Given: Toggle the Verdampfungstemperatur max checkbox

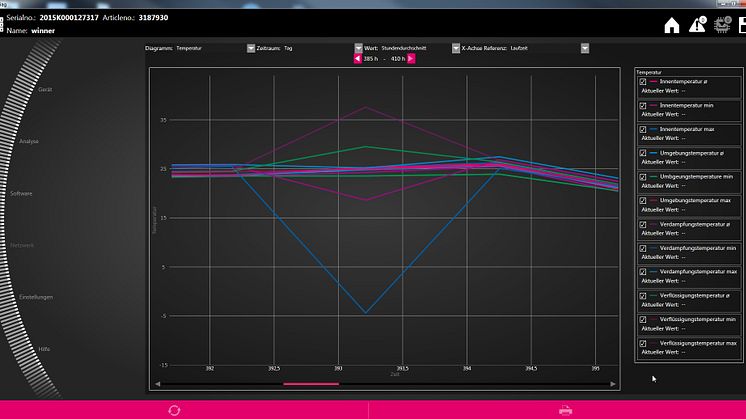Looking at the screenshot, I should 643,272.
